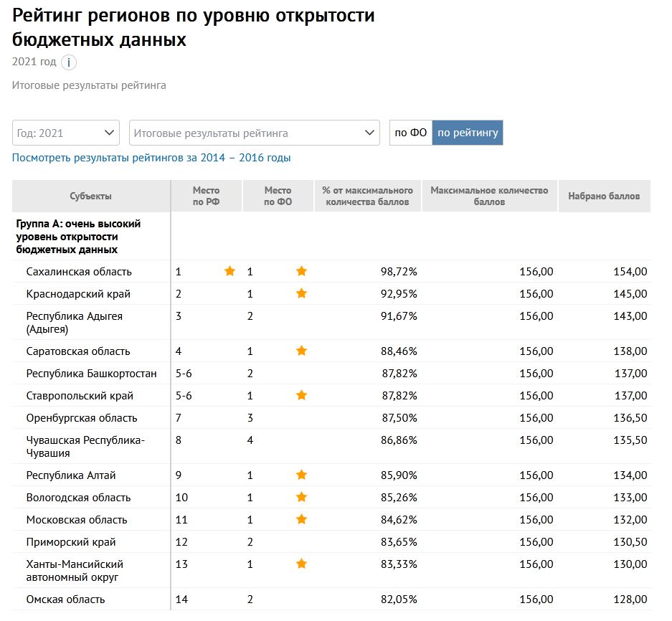The image size is (672, 621).
Task: Open the Год: 2021 dropdown
Action: tap(66, 133)
